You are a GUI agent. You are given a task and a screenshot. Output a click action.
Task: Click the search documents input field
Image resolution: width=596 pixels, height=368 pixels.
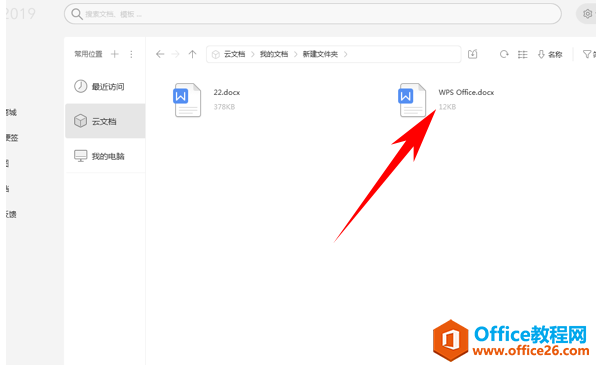click(x=312, y=14)
